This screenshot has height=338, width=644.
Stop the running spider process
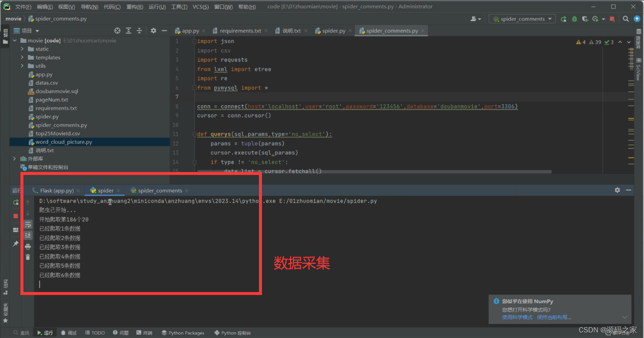click(15, 215)
